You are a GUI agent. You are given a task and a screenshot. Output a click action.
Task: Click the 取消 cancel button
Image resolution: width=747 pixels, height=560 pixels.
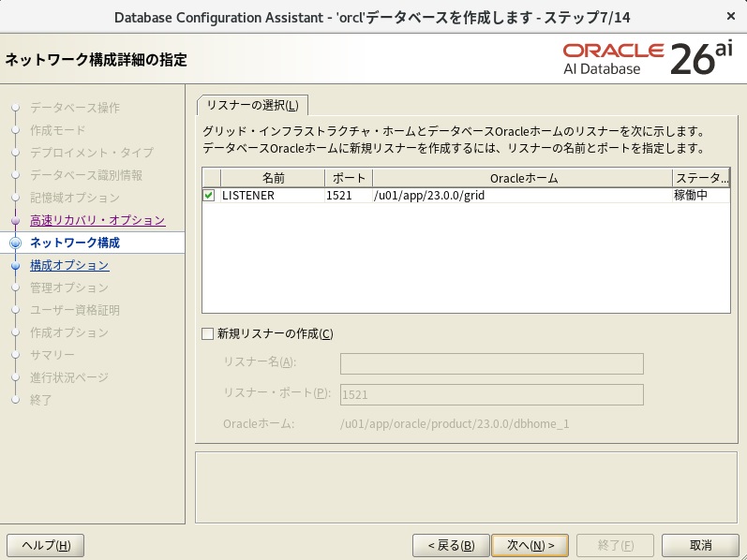coord(700,545)
